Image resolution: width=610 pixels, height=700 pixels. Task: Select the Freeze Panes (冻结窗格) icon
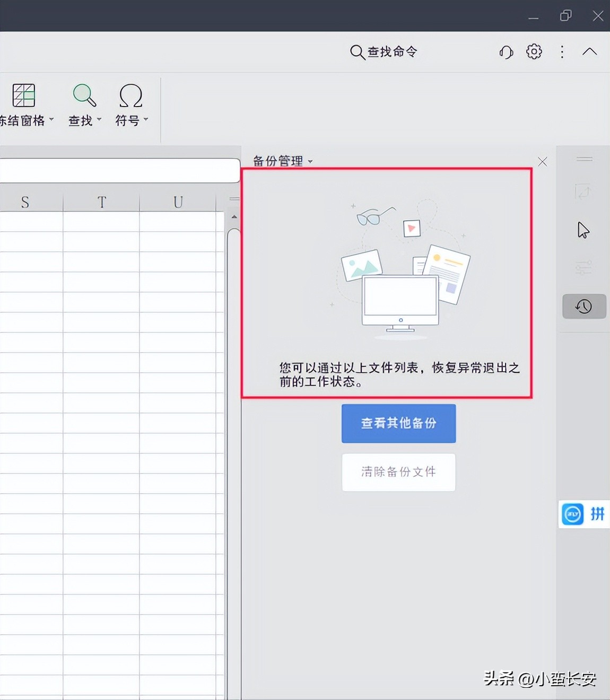[23, 96]
